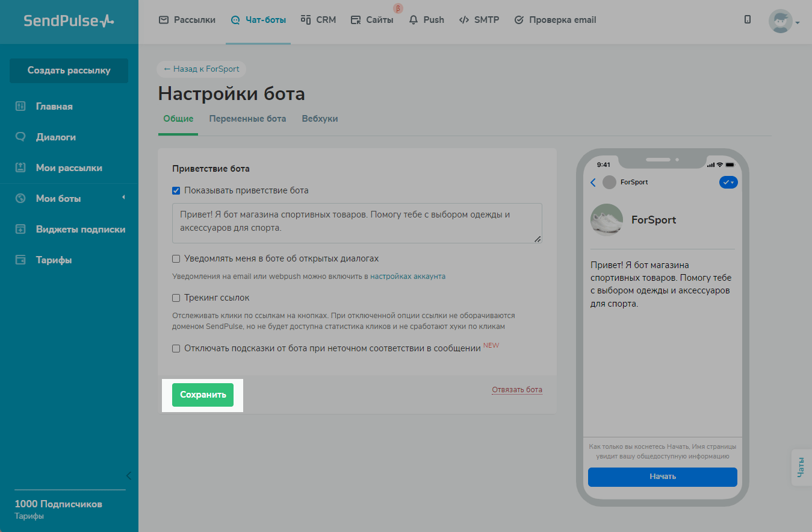812x532 pixels.
Task: Click the Тарифы wallet icon
Action: (x=20, y=260)
